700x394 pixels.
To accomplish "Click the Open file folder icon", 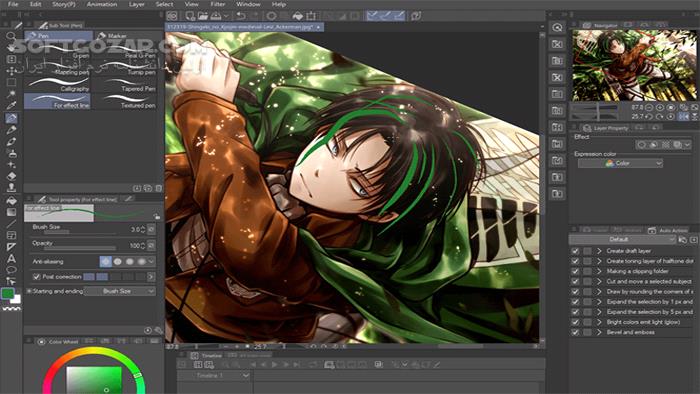I will (x=203, y=16).
